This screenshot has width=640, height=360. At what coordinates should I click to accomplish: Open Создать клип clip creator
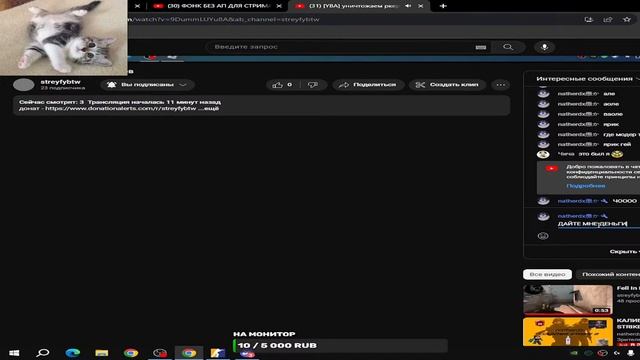pyautogui.click(x=447, y=84)
